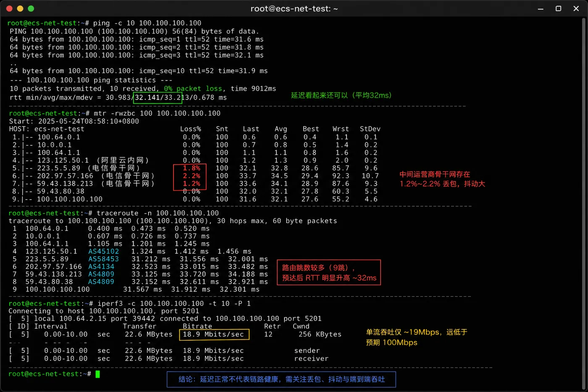Click AS4134 in traceroute hop 6
Image resolution: width=588 pixels, height=392 pixels.
tap(101, 266)
